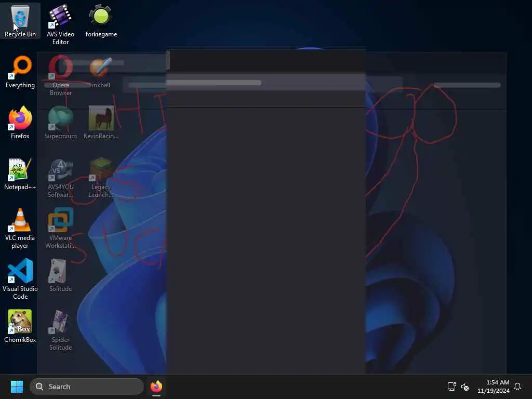Open the Everything search shortcut
The image size is (532, 399).
click(x=20, y=72)
